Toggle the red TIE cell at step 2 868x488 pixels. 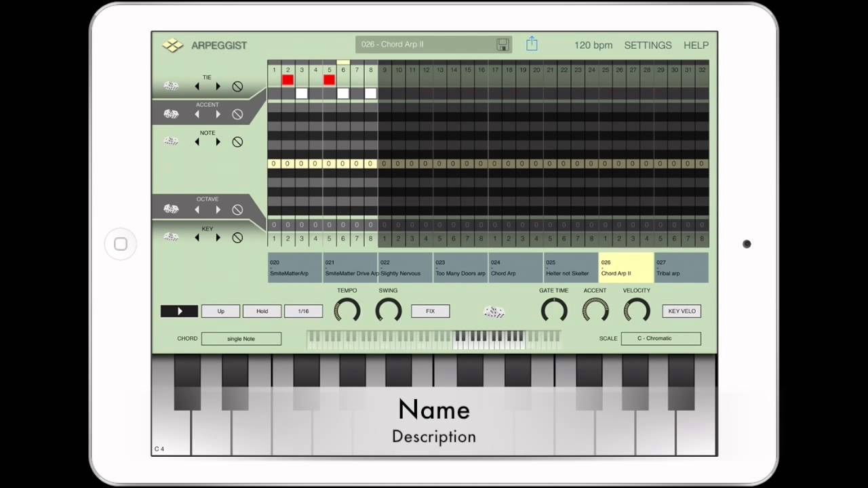288,80
